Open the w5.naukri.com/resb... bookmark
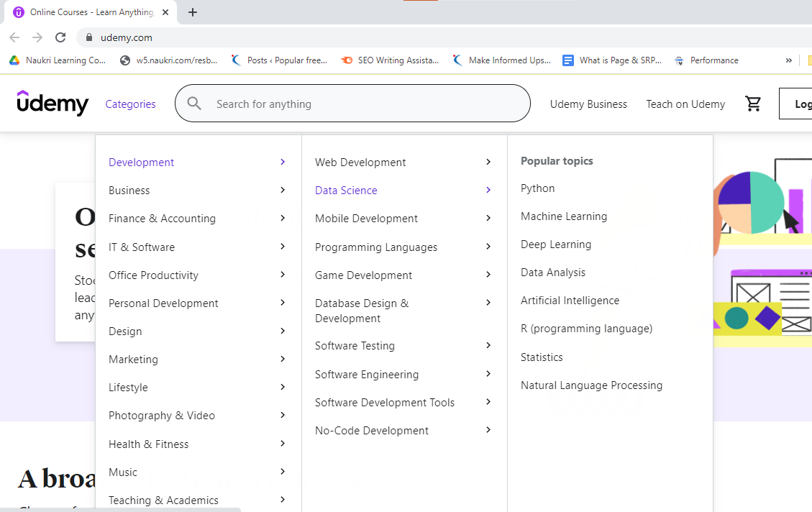Screen dimensions: 812x512 coord(168,60)
